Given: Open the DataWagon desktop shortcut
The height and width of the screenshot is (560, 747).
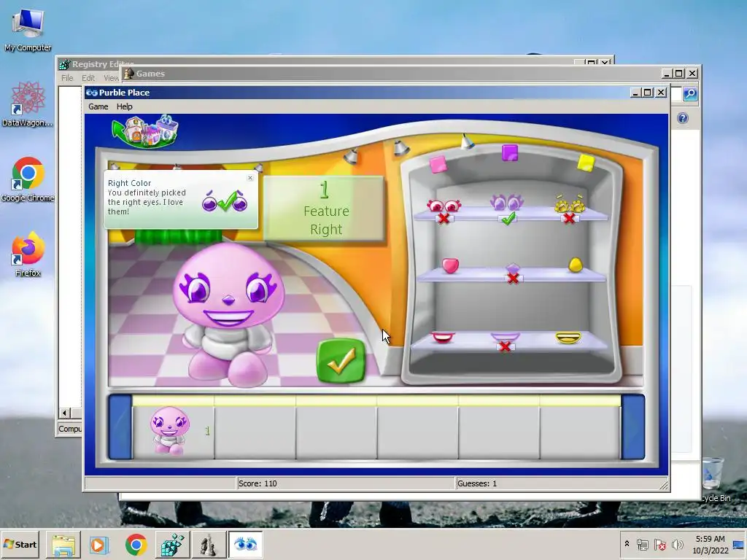Looking at the screenshot, I should point(28,104).
